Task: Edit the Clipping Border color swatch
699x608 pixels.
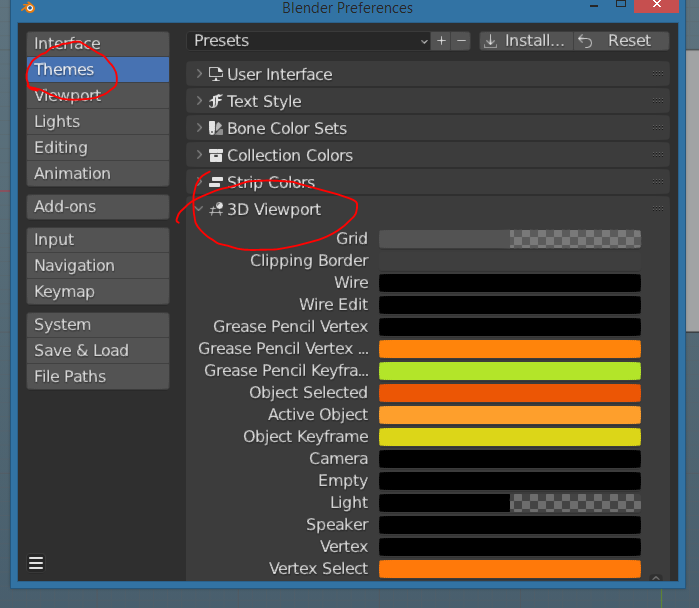Action: (x=510, y=261)
